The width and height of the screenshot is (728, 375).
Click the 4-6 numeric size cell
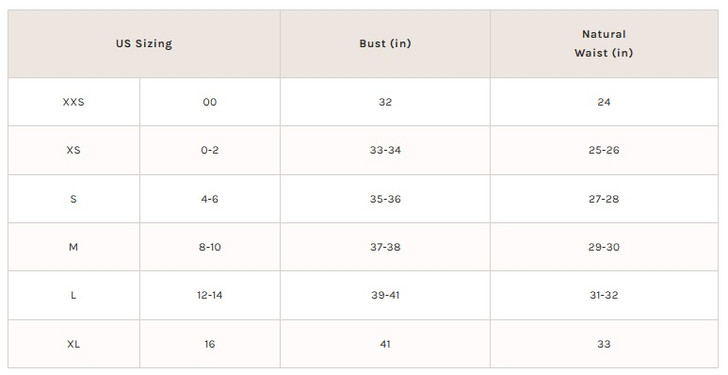210,199
